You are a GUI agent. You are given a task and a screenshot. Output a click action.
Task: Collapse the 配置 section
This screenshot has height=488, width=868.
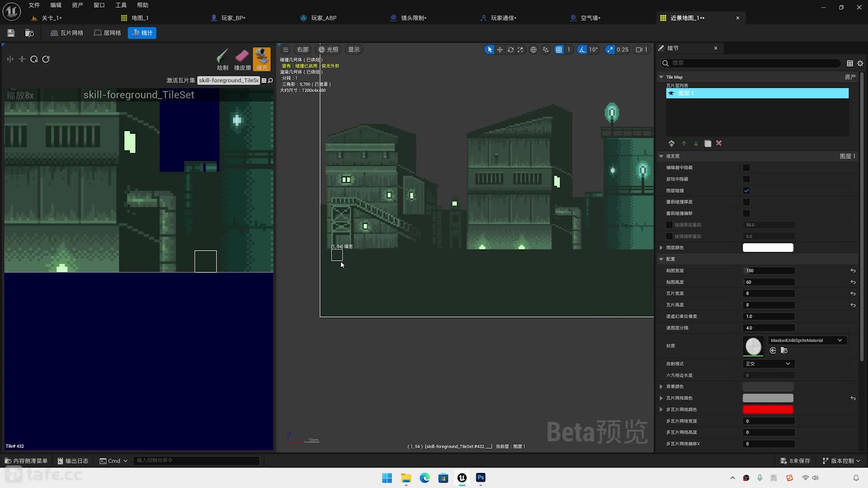tap(661, 259)
